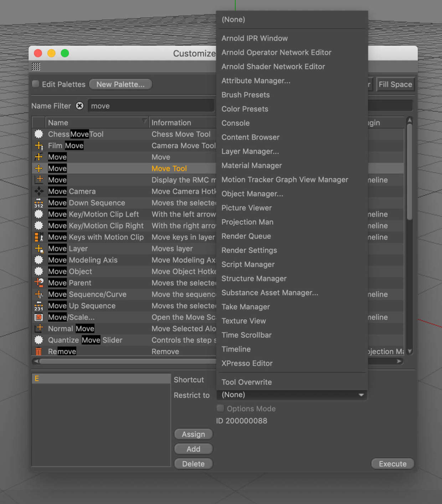This screenshot has width=442, height=504.
Task: Click the Move Key/Motion Clip Right icon
Action: 38,226
